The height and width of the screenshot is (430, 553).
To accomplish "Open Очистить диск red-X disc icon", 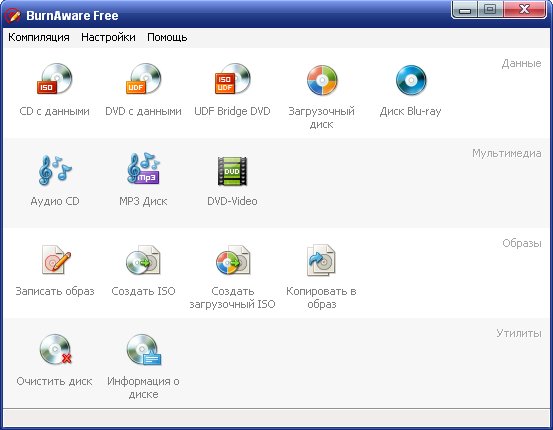I will click(x=55, y=350).
